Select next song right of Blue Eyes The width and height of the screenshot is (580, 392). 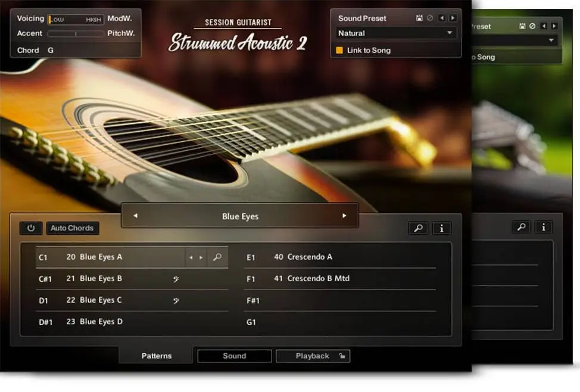tap(344, 216)
